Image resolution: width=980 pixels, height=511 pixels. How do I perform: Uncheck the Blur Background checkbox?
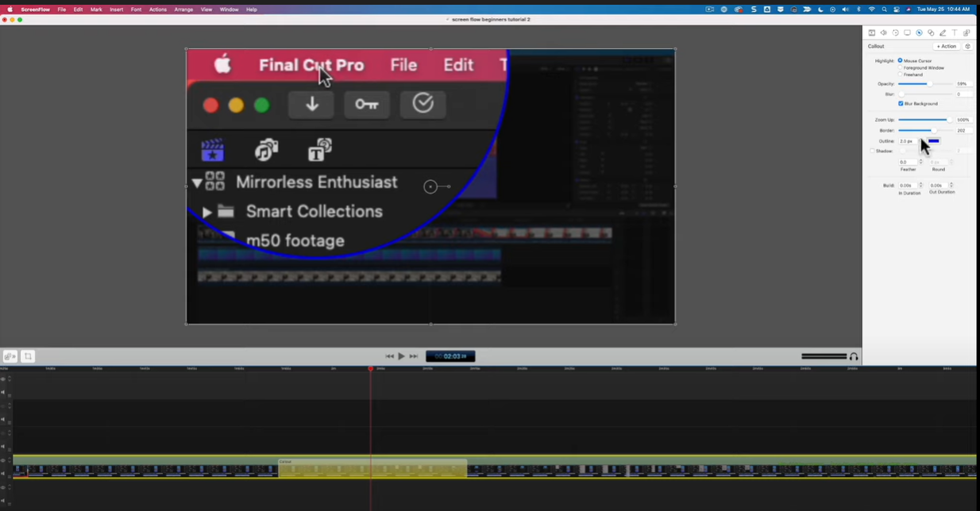coord(901,103)
